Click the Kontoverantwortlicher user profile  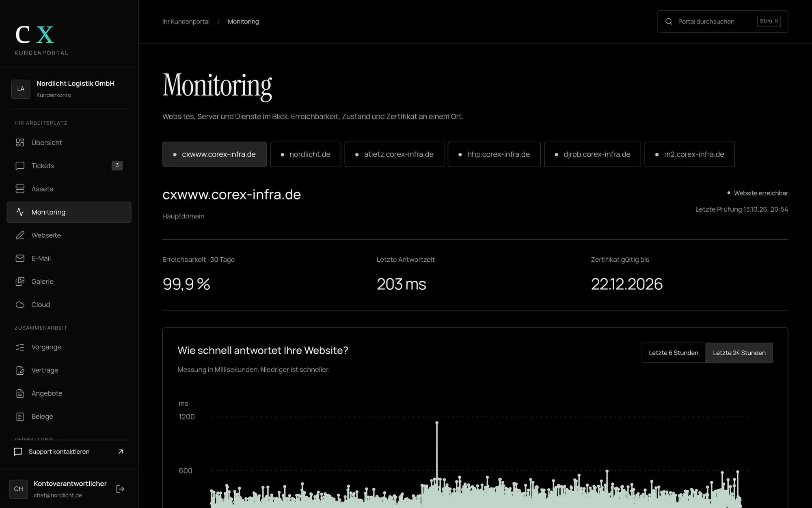(59, 489)
